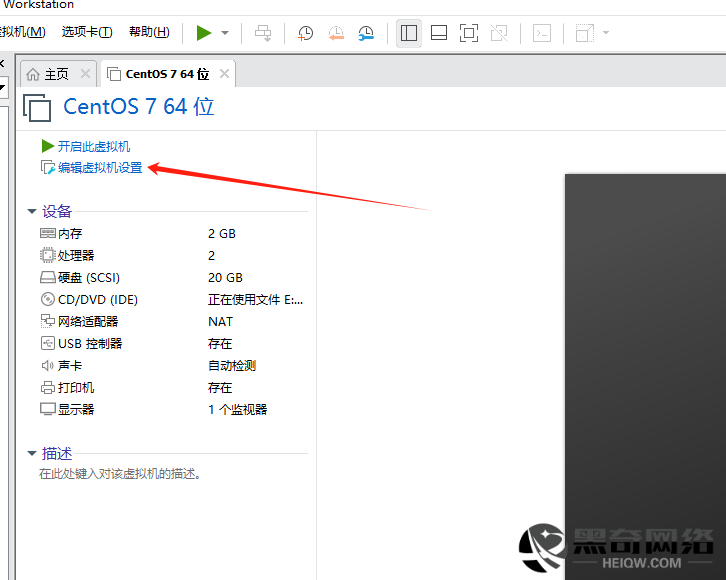Close the CentOS 7 64 位 tab
726x580 pixels.
(225, 74)
